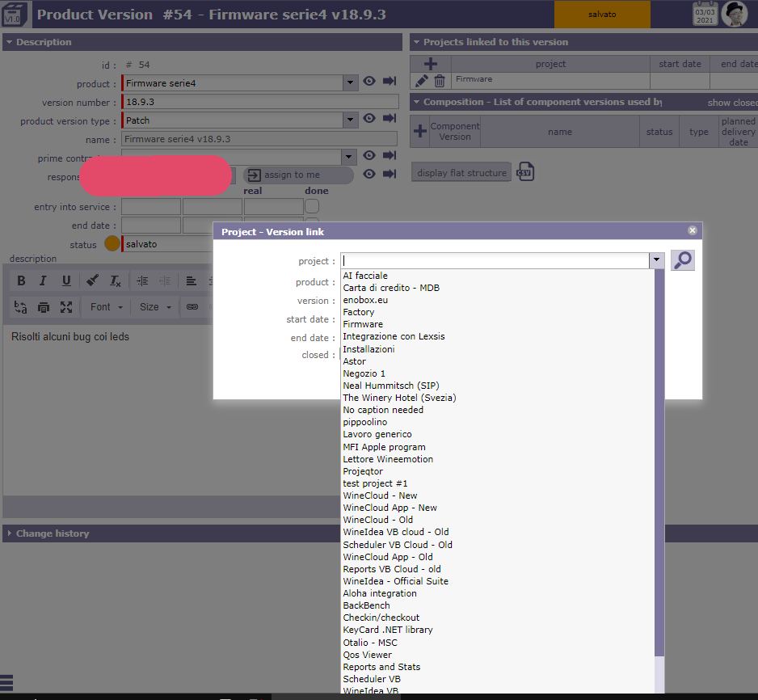Screen dimensions: 758x700
Task: Click the edit pencil for Firmware project
Action: tap(421, 80)
